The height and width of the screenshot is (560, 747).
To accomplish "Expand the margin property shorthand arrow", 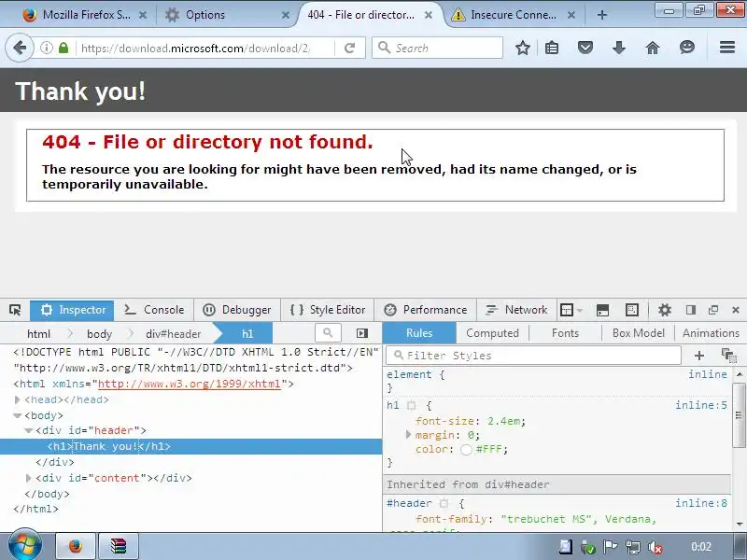I will [408, 435].
